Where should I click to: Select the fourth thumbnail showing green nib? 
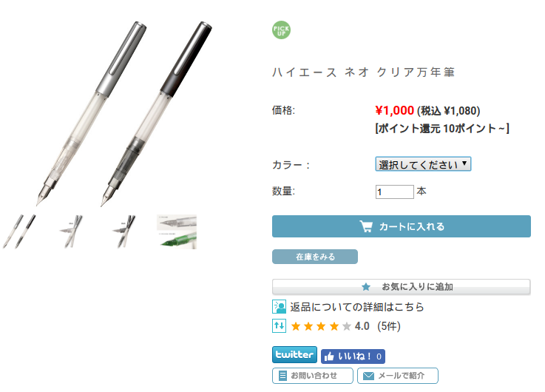coord(177,232)
